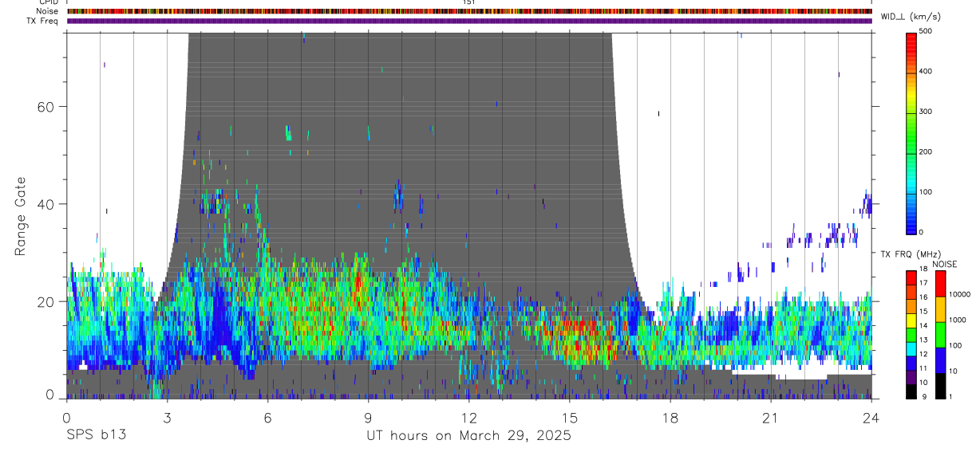Click the CPID value 151
The height and width of the screenshot is (452, 980).
click(469, 2)
